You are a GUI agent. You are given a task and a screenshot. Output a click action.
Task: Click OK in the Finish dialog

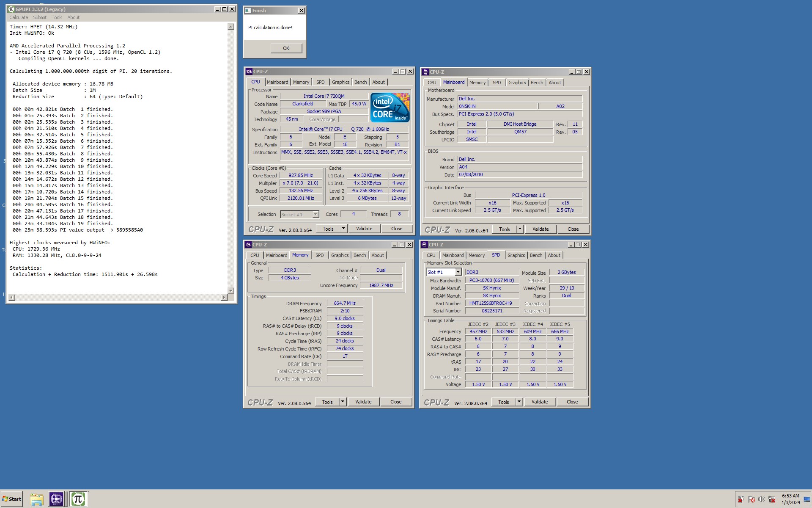coord(286,48)
